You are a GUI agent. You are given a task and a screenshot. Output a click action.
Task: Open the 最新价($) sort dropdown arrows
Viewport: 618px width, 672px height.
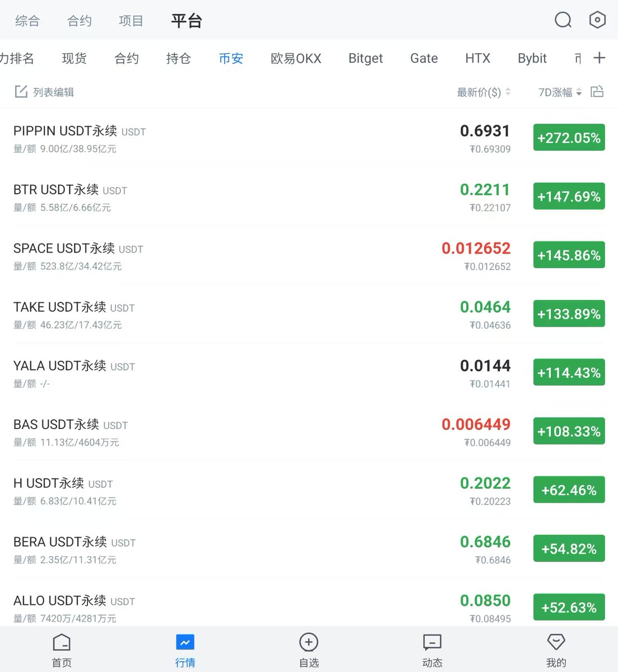click(x=508, y=92)
